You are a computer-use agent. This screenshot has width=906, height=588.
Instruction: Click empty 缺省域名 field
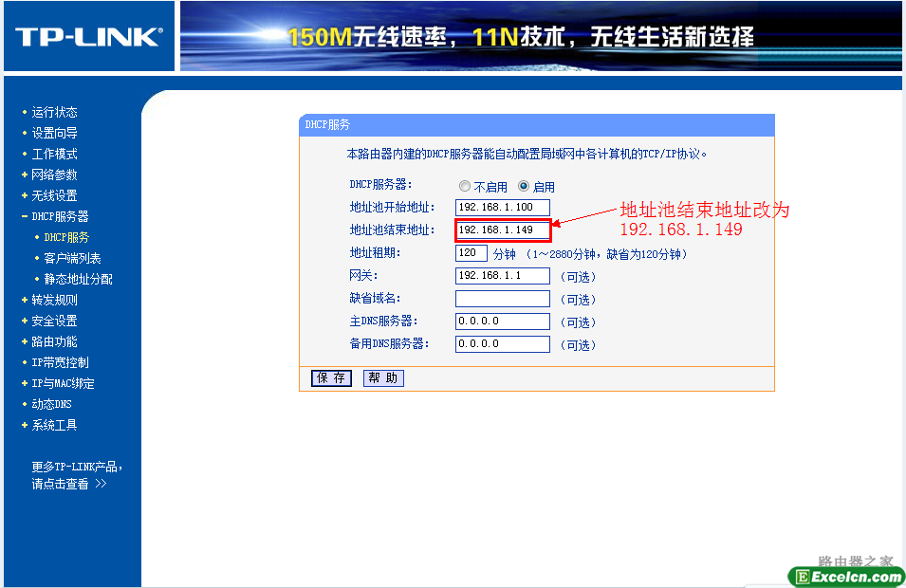point(503,298)
